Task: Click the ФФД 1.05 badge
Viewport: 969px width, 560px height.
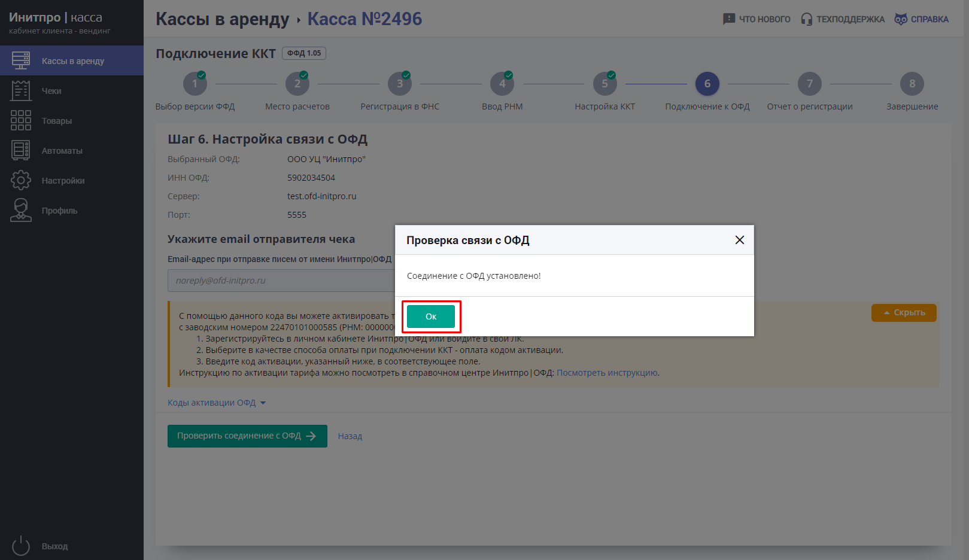Action: click(x=304, y=53)
